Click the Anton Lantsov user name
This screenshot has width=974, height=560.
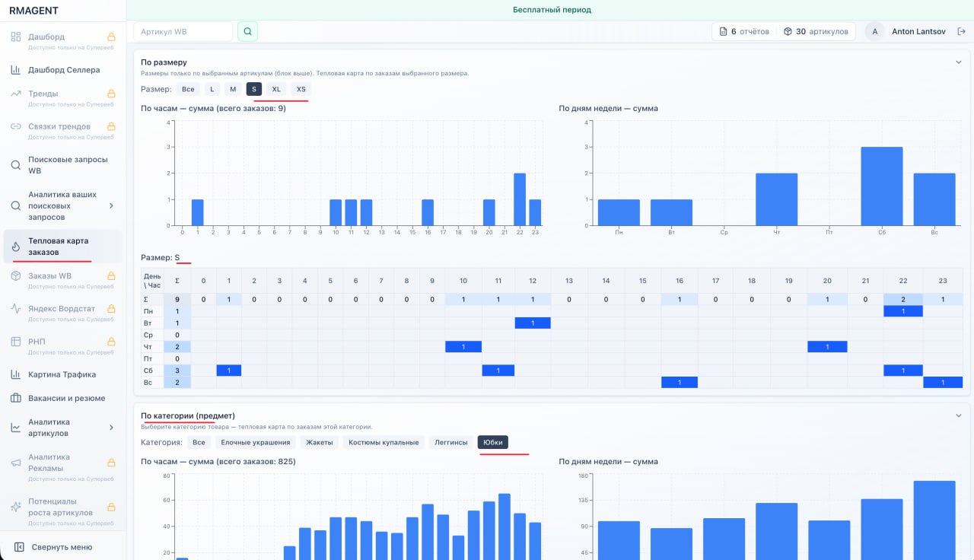tap(918, 32)
